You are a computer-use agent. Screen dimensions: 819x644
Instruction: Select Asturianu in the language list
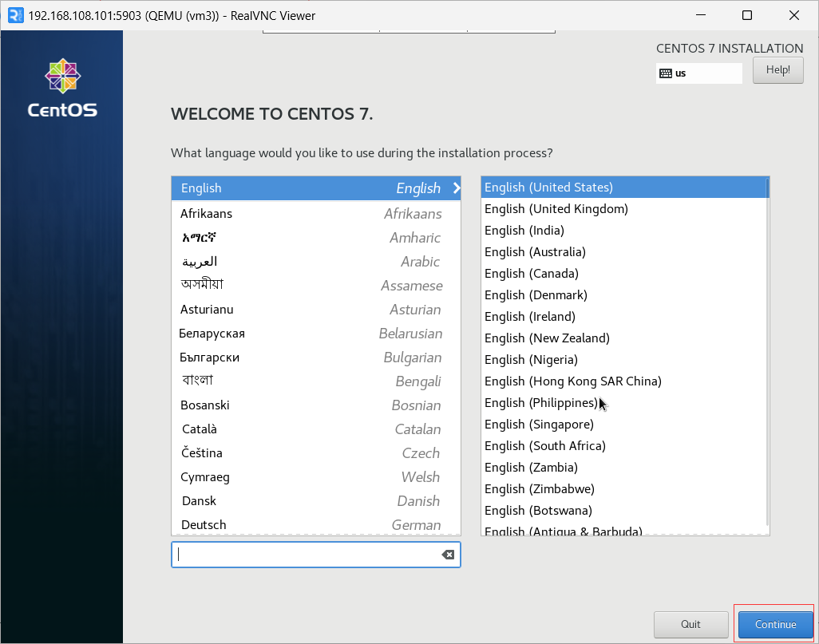click(315, 310)
